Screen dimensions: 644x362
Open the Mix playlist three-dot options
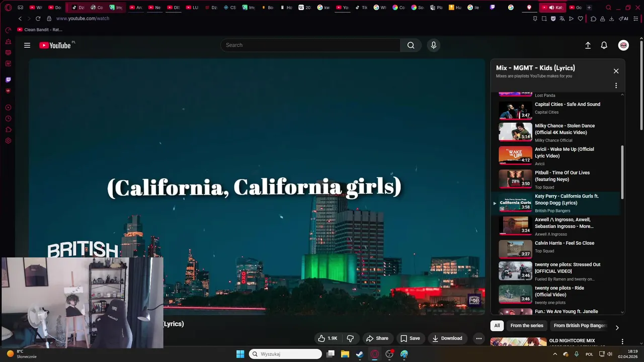[616, 85]
